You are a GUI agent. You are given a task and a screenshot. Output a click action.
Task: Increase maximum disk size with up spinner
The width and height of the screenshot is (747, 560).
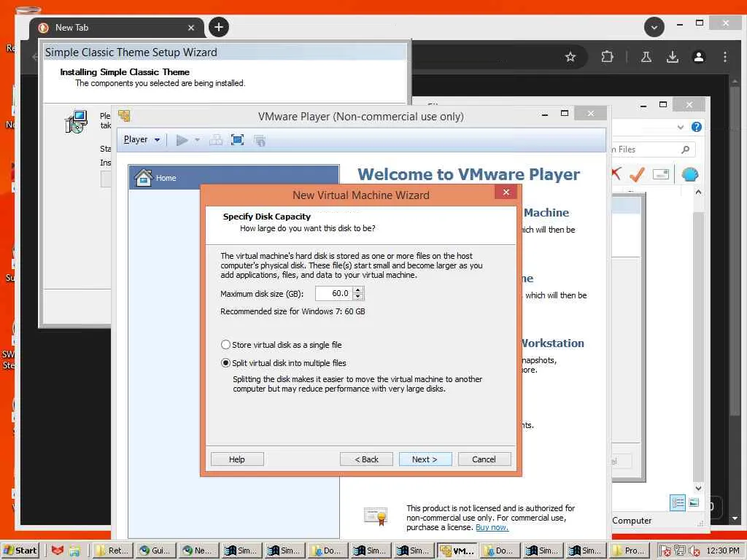tap(357, 290)
